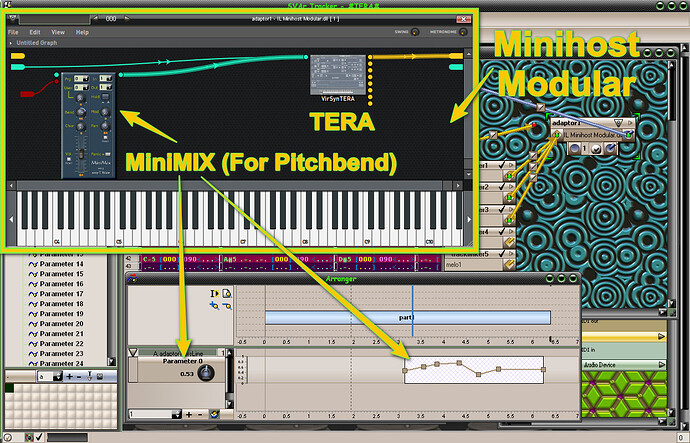Open the Help menu in Minihost Modular
The height and width of the screenshot is (443, 690).
tap(82, 32)
